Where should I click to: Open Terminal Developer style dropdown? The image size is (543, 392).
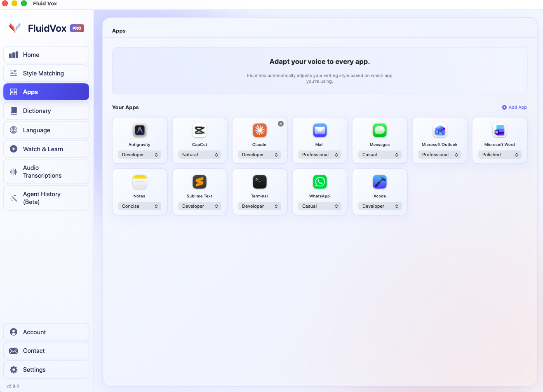click(x=259, y=206)
